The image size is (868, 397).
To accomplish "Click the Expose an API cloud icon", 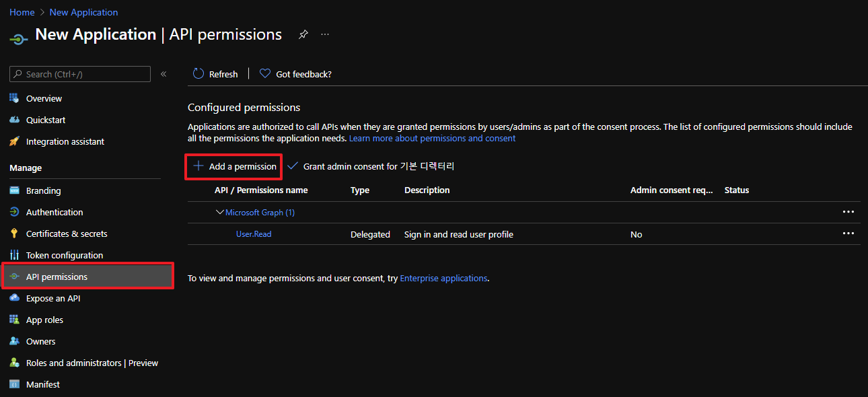I will (x=14, y=298).
